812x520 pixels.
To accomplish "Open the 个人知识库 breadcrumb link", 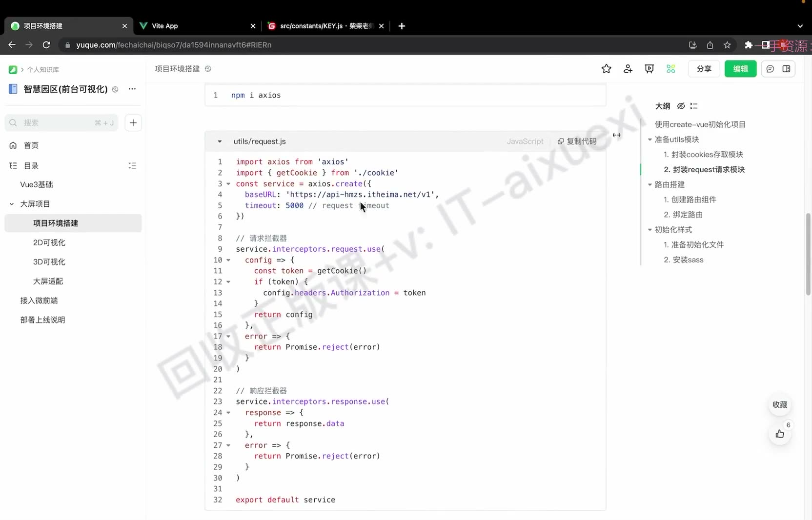I will (43, 70).
